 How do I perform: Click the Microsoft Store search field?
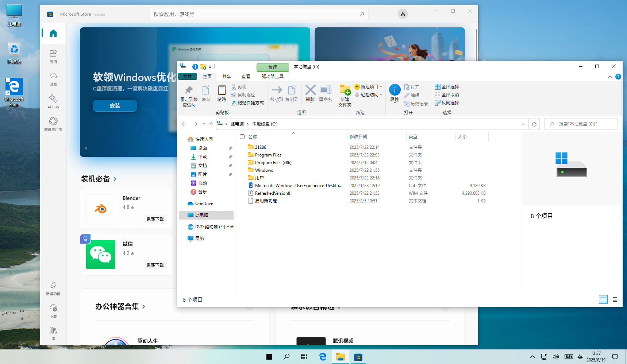tap(255, 14)
